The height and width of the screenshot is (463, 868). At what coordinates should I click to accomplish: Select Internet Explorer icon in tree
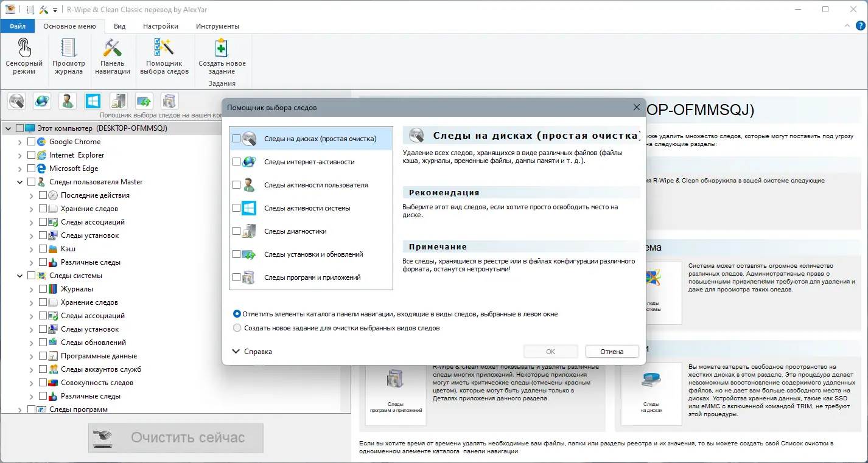[x=42, y=155]
